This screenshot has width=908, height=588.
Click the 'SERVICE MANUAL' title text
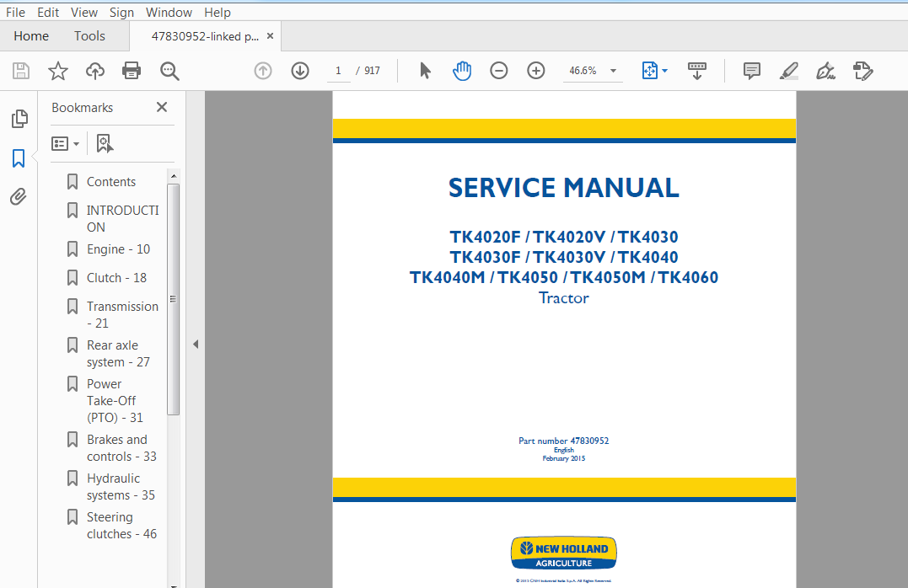point(563,188)
